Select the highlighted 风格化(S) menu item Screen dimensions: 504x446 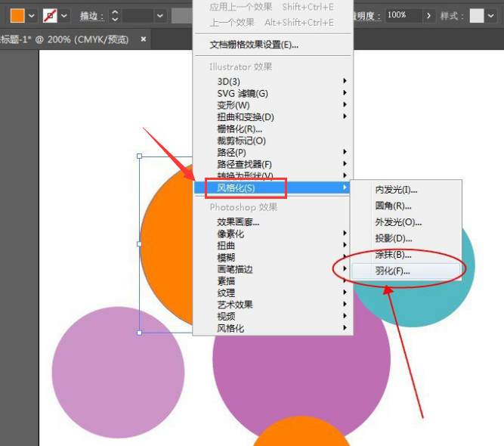(273, 187)
